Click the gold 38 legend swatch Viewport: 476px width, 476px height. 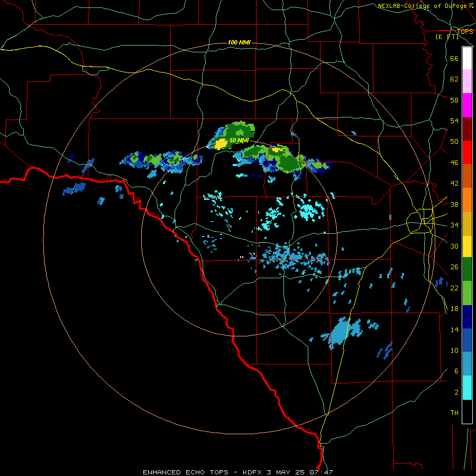(x=467, y=224)
